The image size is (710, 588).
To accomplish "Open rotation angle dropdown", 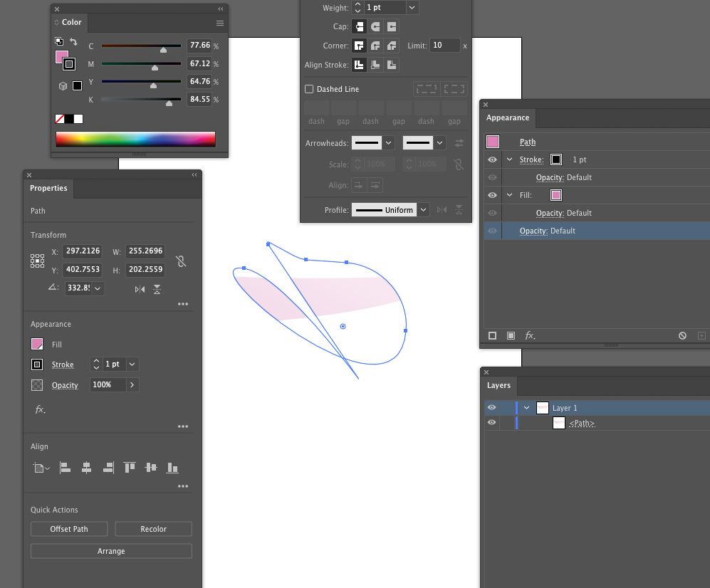I will (x=98, y=288).
